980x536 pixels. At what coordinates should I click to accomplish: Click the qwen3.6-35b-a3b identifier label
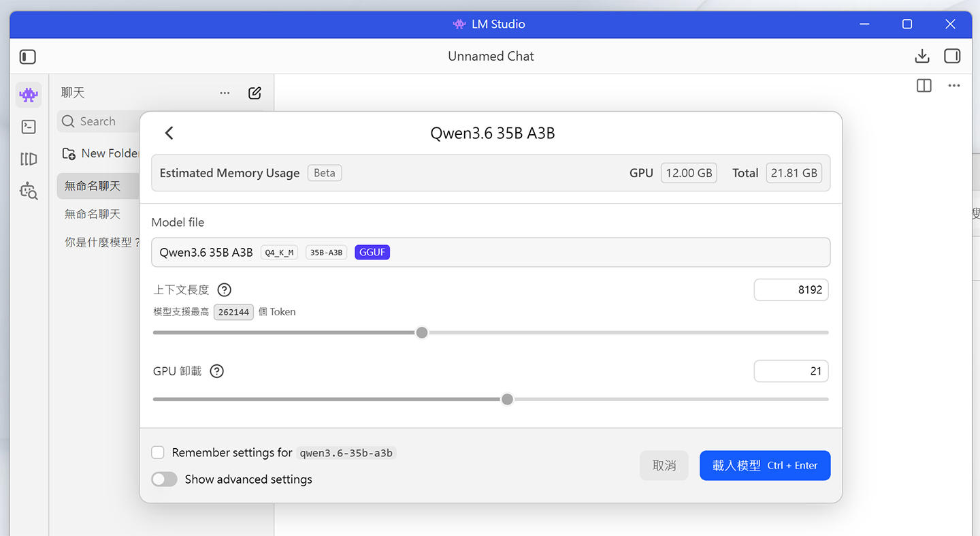346,453
